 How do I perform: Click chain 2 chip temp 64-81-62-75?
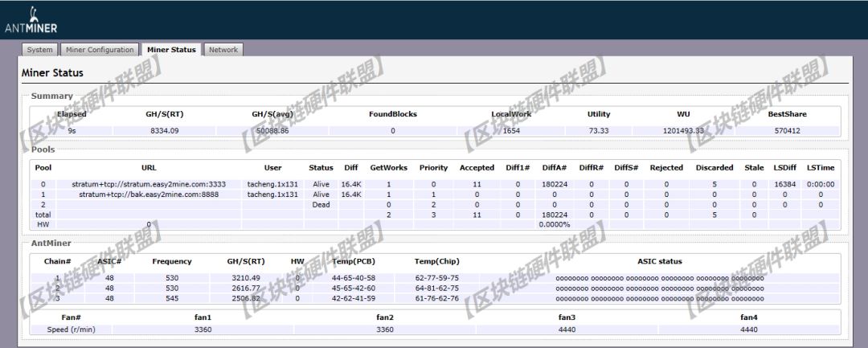[436, 289]
